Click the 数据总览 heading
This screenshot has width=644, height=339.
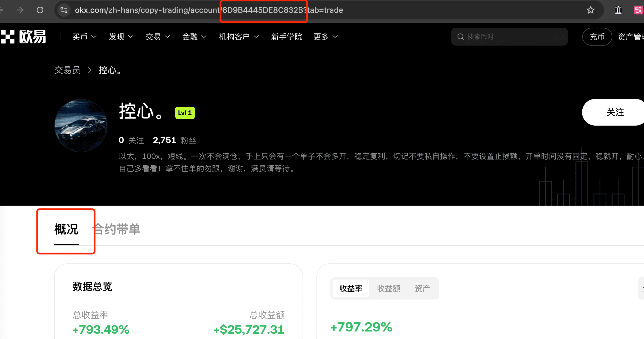pyautogui.click(x=92, y=286)
